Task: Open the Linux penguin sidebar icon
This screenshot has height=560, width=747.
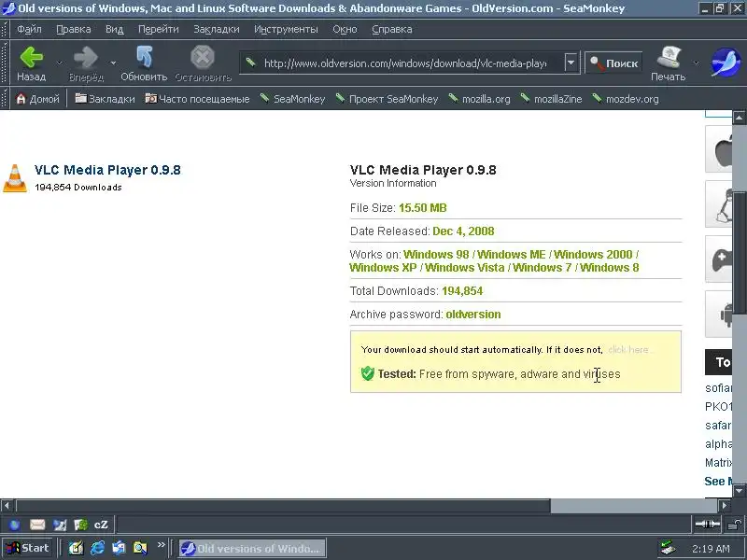Action: click(x=719, y=204)
